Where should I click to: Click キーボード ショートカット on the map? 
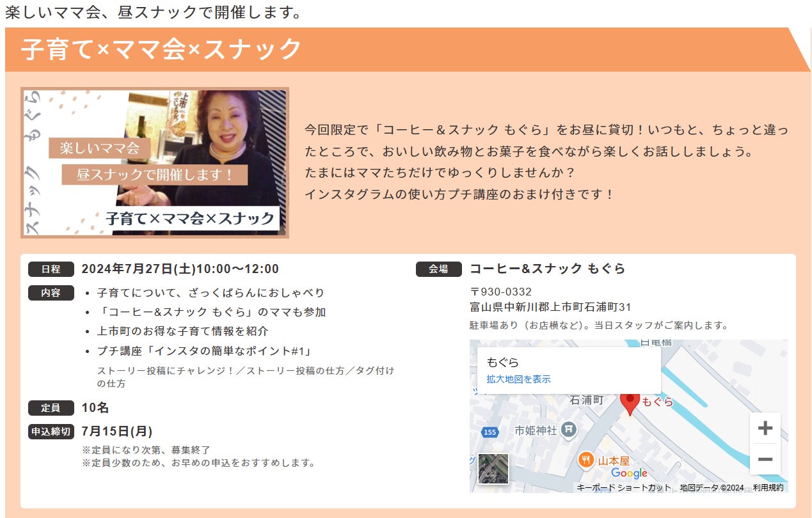click(x=624, y=487)
